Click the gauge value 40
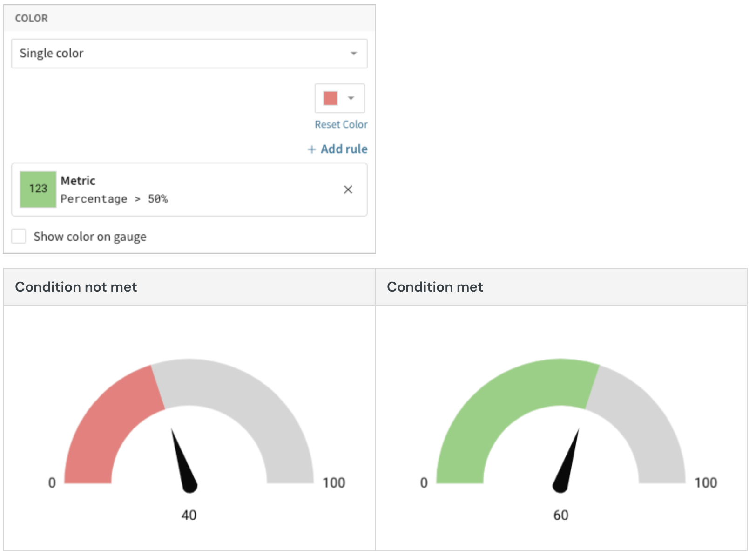This screenshot has width=756, height=557. (189, 515)
